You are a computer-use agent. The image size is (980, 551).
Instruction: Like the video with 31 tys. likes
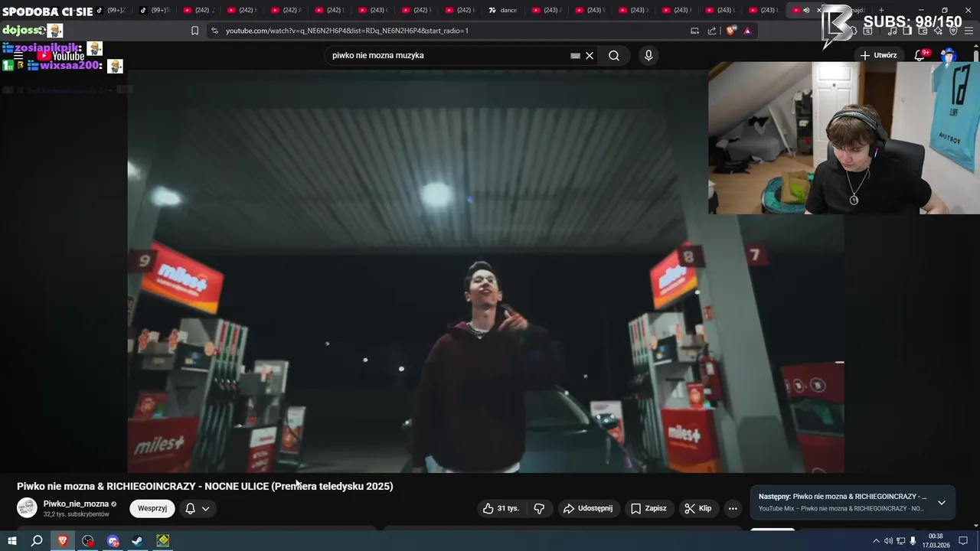point(501,508)
